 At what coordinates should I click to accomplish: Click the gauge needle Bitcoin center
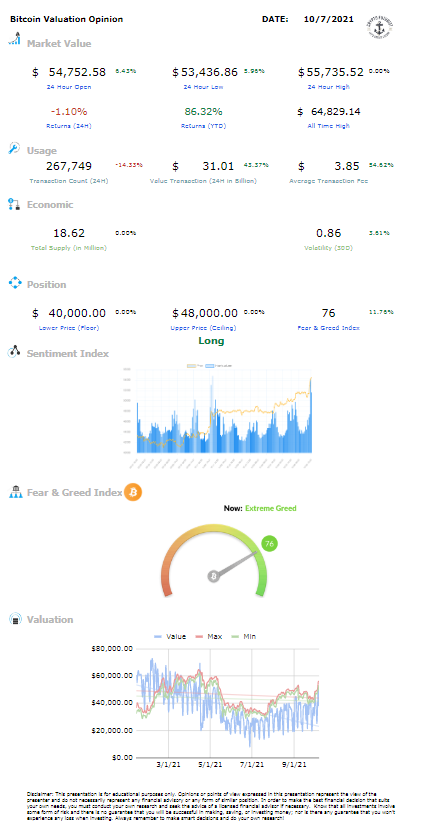pos(214,576)
